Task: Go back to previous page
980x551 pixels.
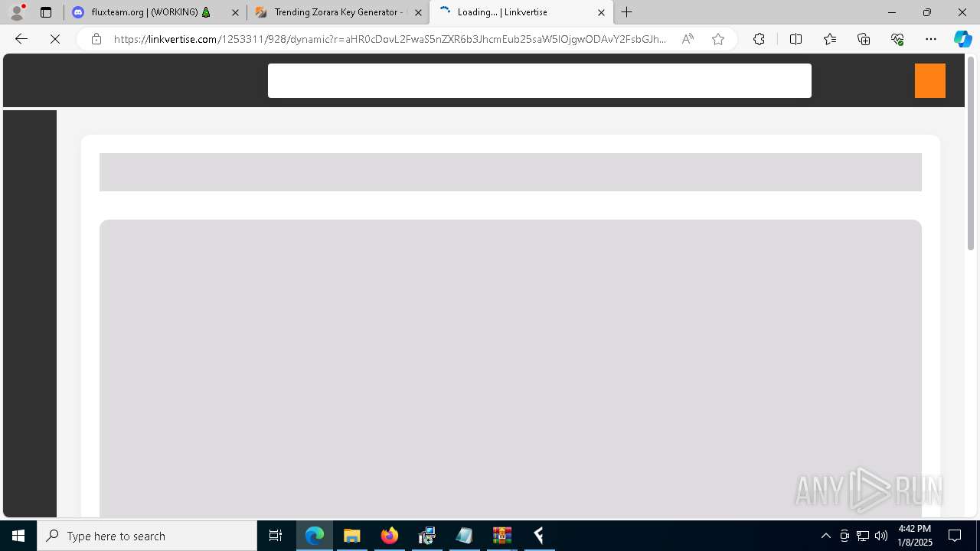Action: [21, 39]
